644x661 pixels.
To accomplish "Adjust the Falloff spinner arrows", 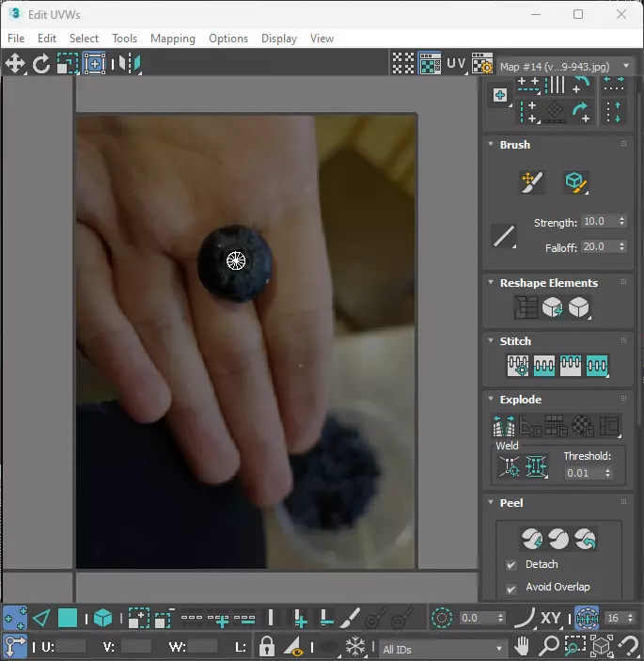I will click(x=621, y=246).
